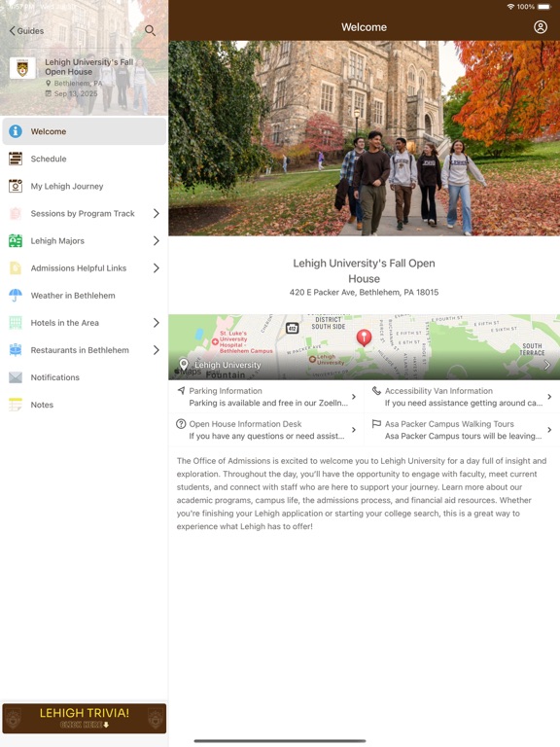Click the Bethlehem, PA location text
The width and height of the screenshot is (560, 747).
coord(78,83)
